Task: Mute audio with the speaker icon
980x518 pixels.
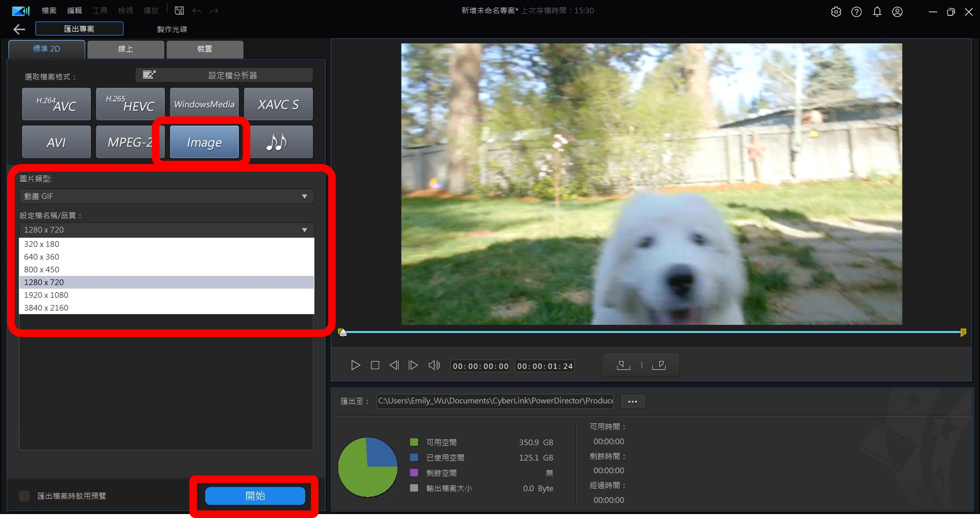Action: click(434, 366)
